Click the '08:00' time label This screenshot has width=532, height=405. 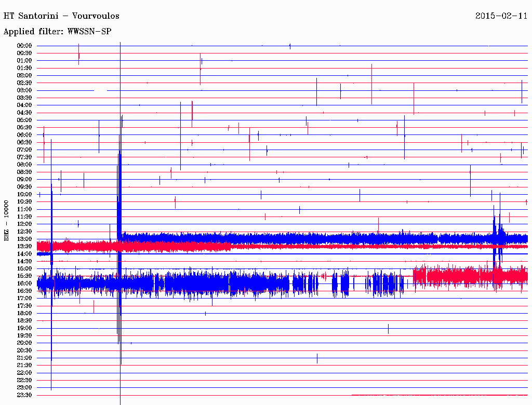click(x=24, y=165)
